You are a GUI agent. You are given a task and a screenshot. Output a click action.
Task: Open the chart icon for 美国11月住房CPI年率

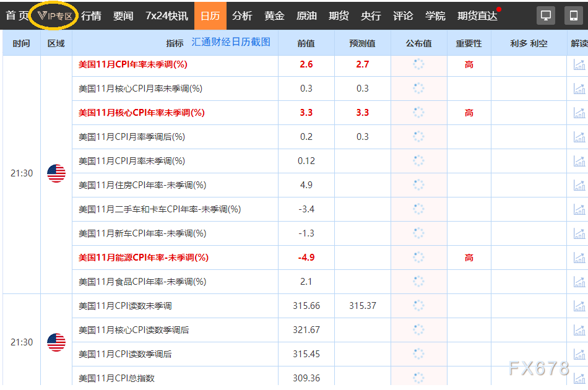tap(579, 184)
